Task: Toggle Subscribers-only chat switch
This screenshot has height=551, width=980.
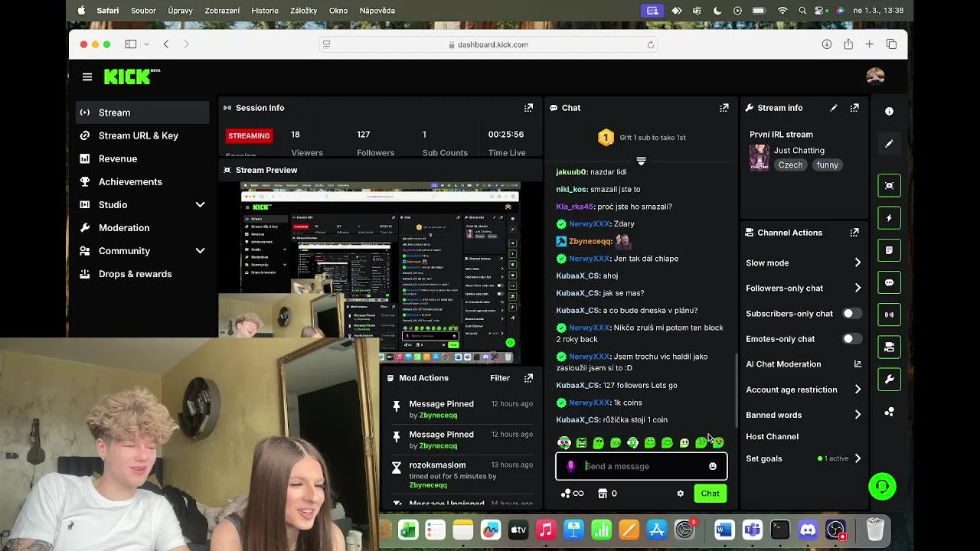Action: tap(852, 314)
